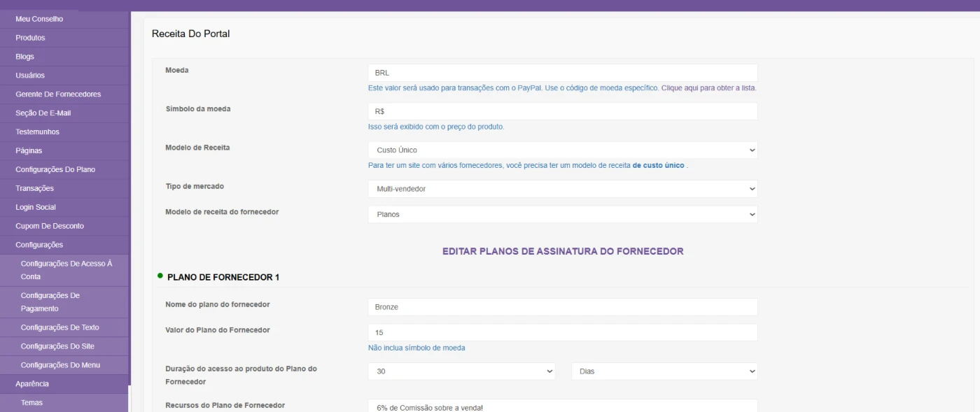
Task: Open Produtos in sidebar
Action: coord(64,38)
